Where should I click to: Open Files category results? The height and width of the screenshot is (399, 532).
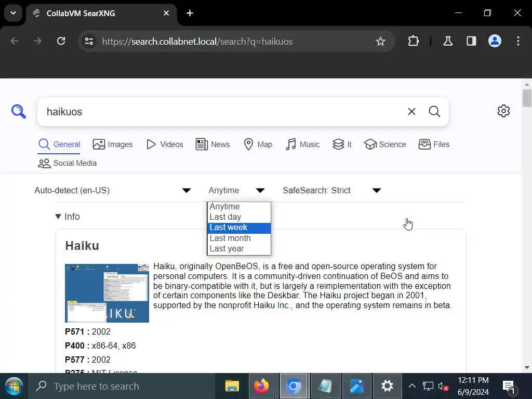pyautogui.click(x=434, y=144)
